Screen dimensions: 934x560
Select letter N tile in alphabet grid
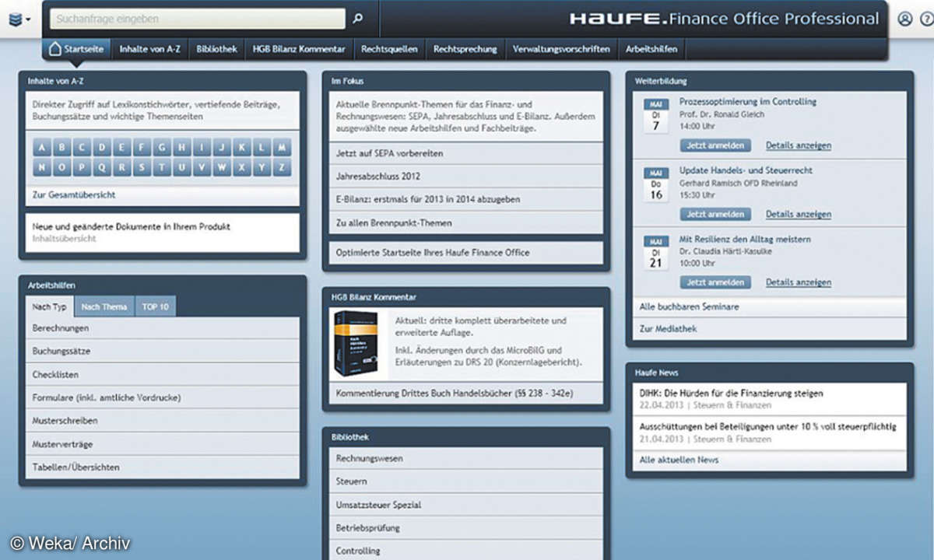pyautogui.click(x=42, y=167)
